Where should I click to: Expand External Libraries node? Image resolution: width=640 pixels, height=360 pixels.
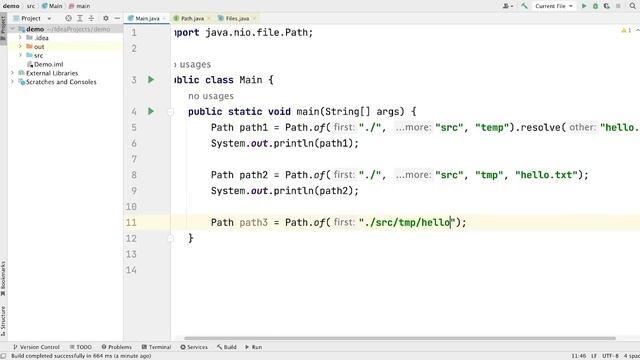click(12, 73)
